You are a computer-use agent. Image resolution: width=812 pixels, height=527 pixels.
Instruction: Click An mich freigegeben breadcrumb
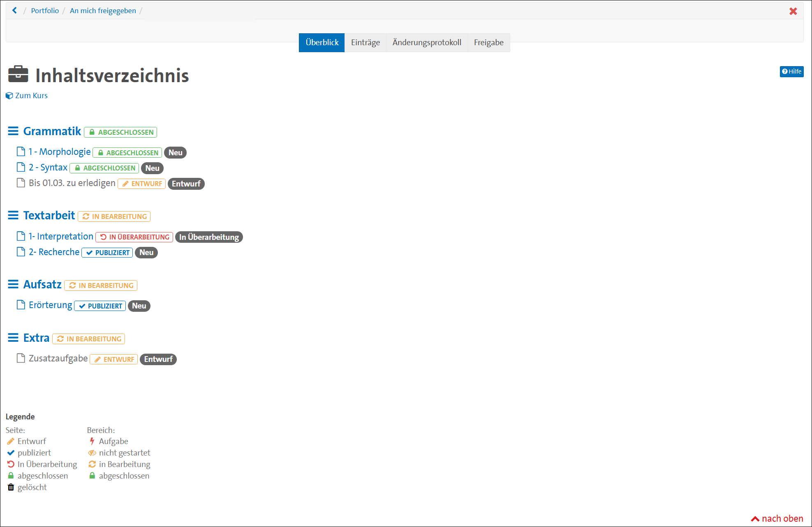point(103,11)
